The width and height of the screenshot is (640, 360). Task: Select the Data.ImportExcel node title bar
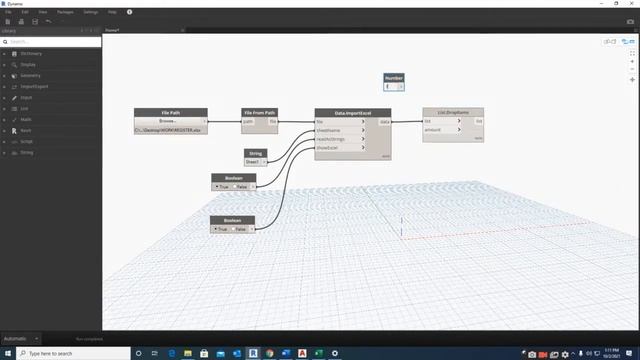[x=353, y=113]
